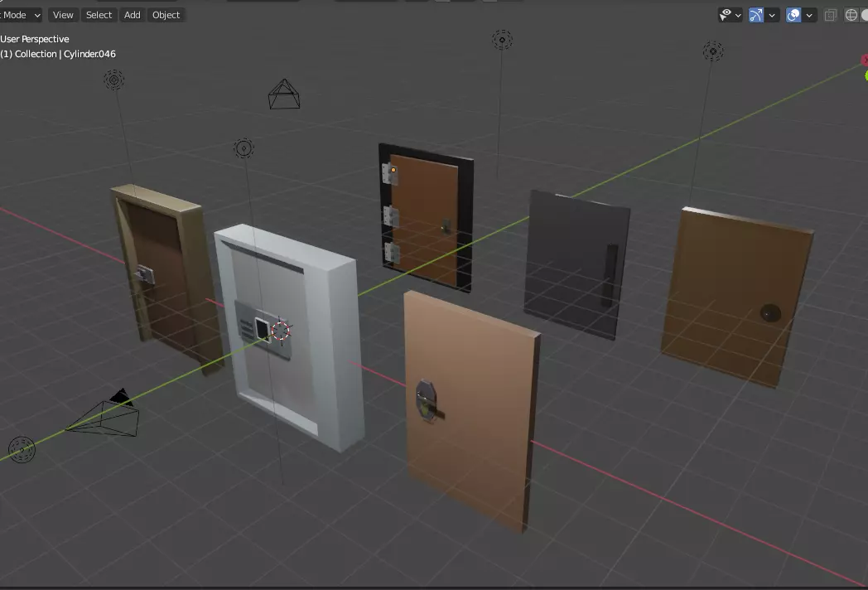Select the point light near the lower-left camera
The image size is (868, 590).
[x=22, y=449]
